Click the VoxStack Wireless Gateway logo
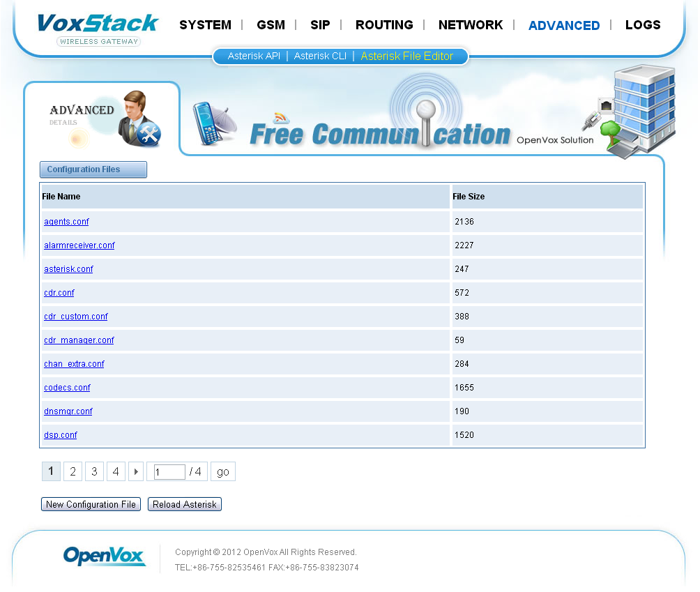 [98, 29]
